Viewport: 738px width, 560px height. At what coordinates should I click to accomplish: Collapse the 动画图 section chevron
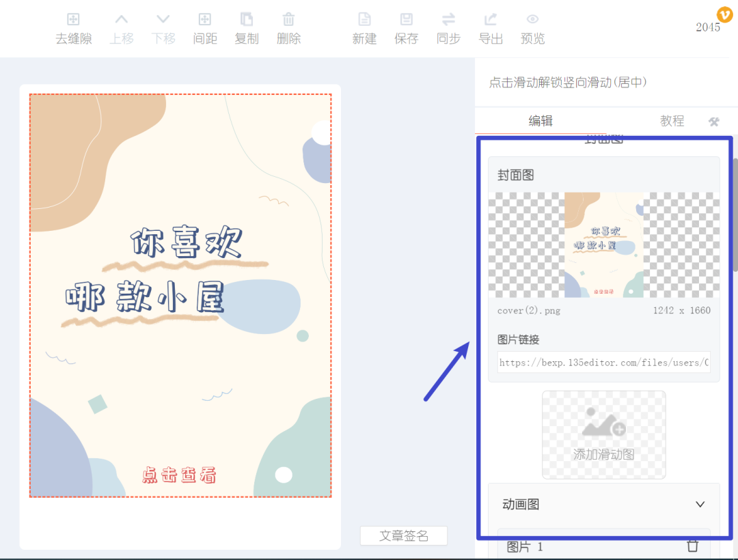[700, 505]
